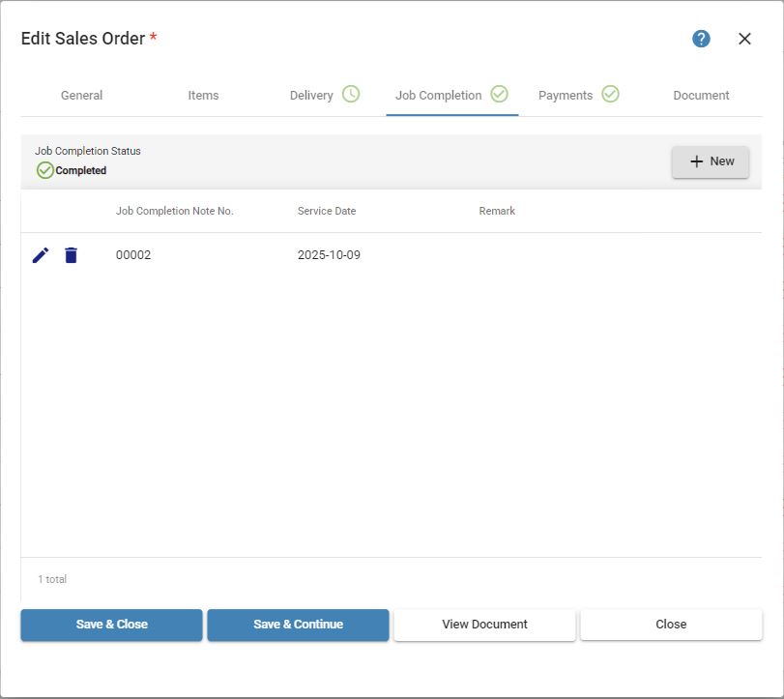The width and height of the screenshot is (784, 699).
Task: Click the X icon to dismiss dialog
Action: [744, 39]
